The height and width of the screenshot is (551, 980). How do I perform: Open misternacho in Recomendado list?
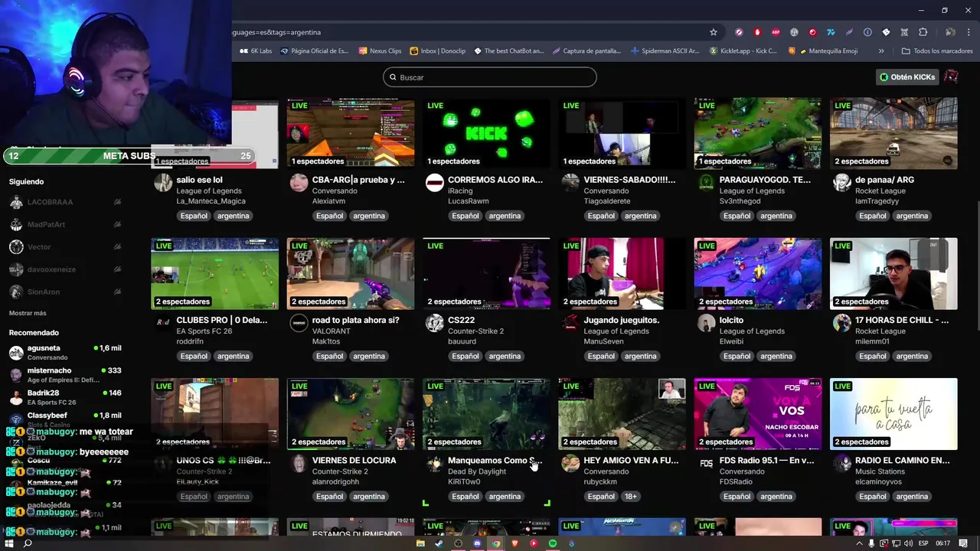(x=65, y=375)
